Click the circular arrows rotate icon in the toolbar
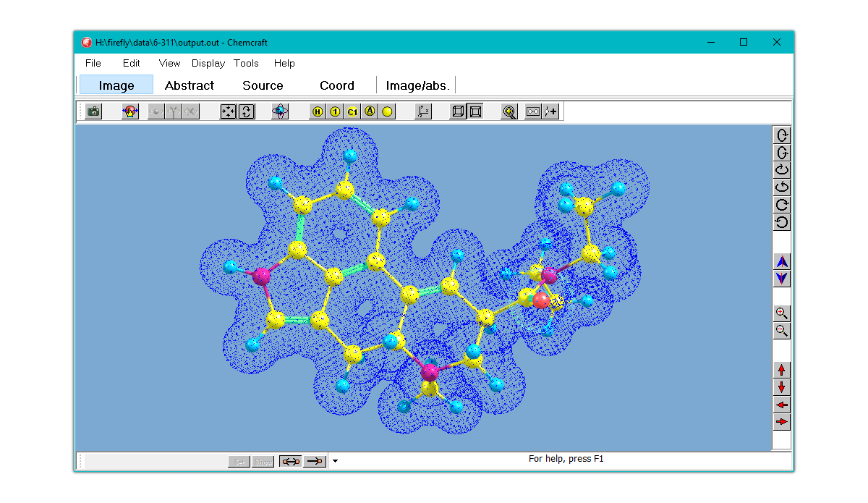 pyautogui.click(x=247, y=111)
